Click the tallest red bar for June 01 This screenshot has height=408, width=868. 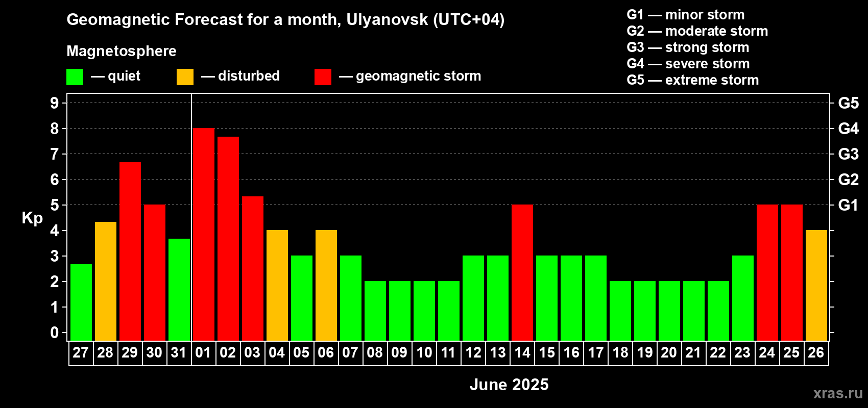click(204, 235)
